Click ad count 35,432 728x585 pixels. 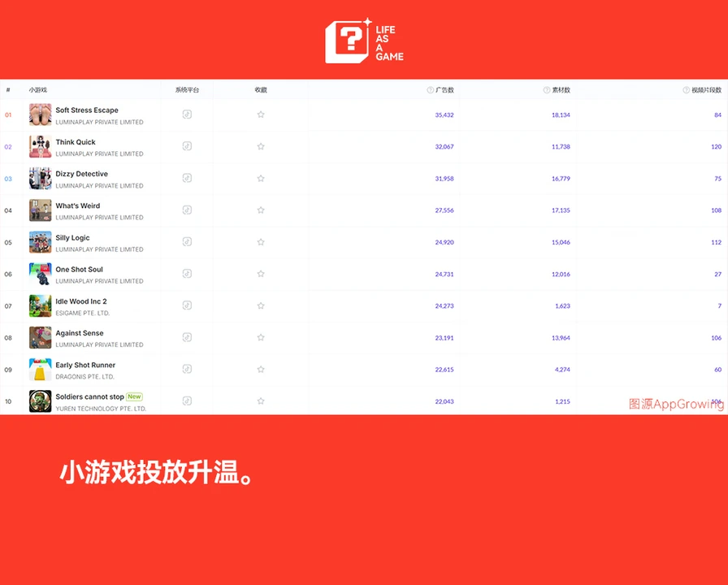tap(444, 115)
